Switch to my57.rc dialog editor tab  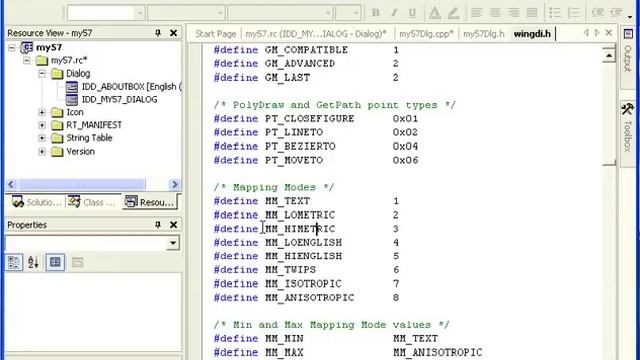(x=316, y=34)
